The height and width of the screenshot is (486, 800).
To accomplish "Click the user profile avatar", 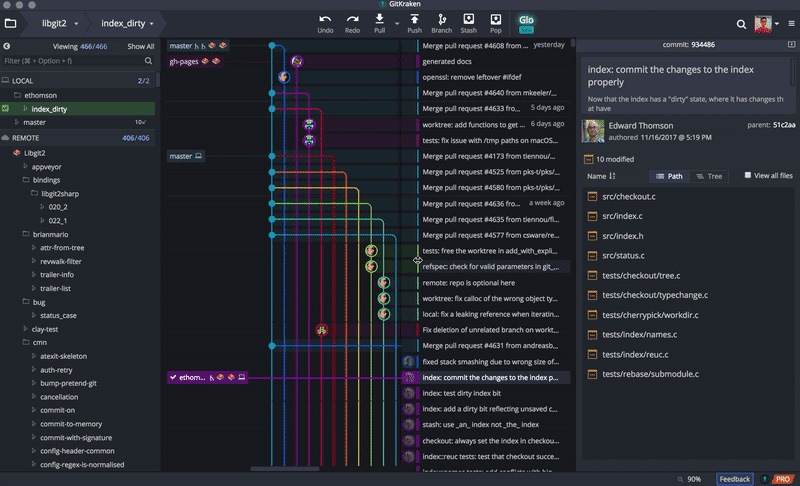I will (x=763, y=23).
